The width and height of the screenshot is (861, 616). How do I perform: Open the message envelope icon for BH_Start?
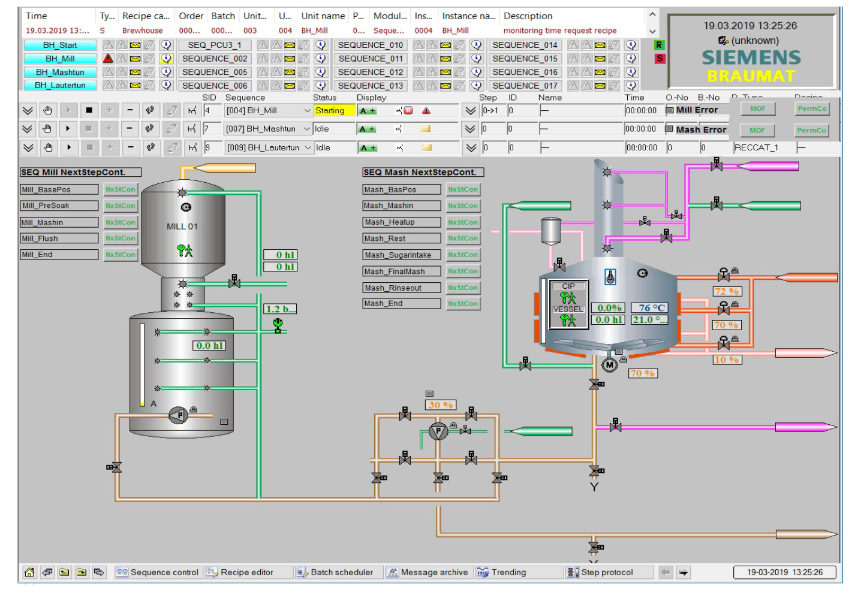(x=136, y=45)
